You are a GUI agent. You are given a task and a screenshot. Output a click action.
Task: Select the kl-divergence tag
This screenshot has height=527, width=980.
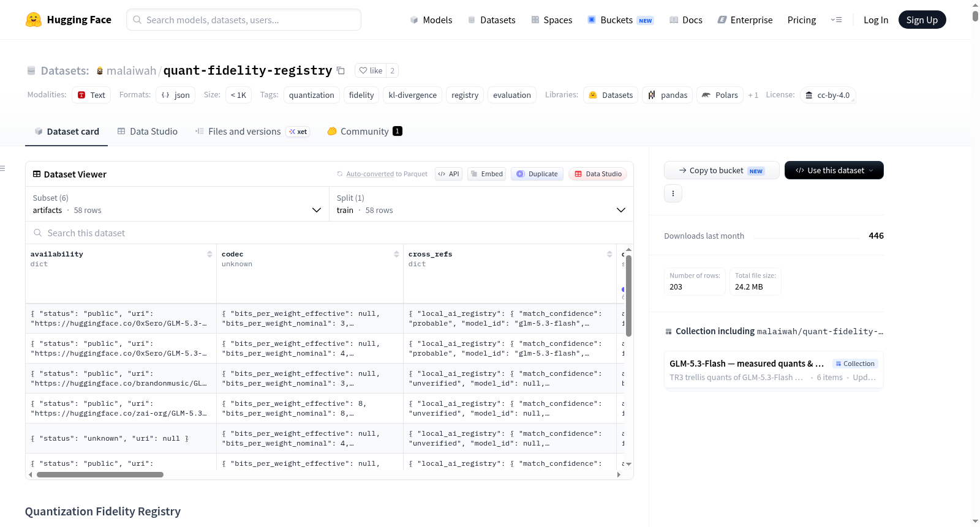(413, 95)
